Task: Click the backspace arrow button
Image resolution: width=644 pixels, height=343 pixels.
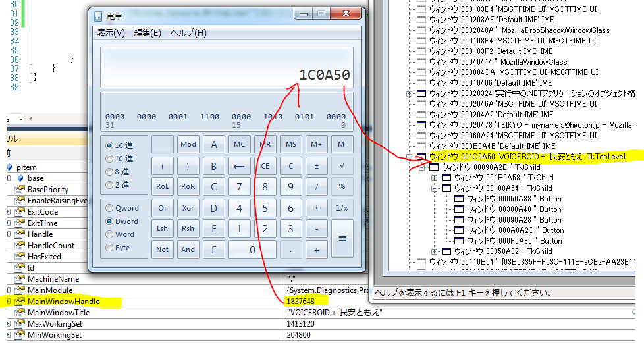Action: [240, 166]
